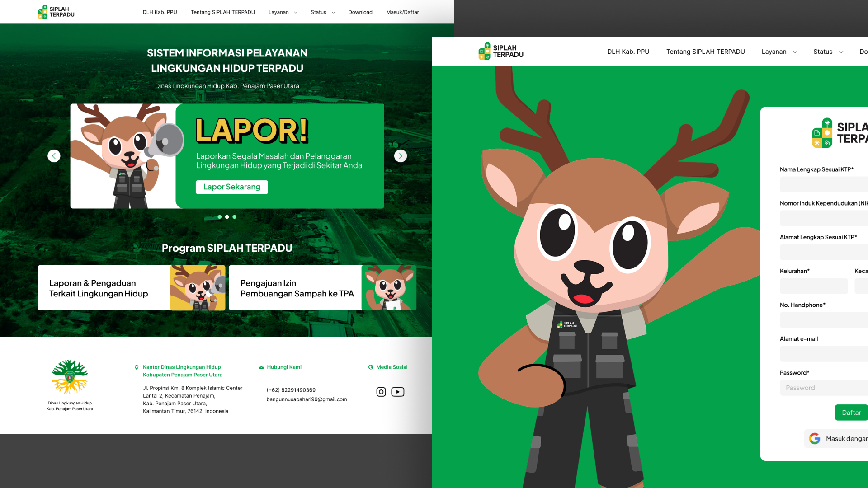
Task: Open Instagram social media icon
Action: coord(381,392)
